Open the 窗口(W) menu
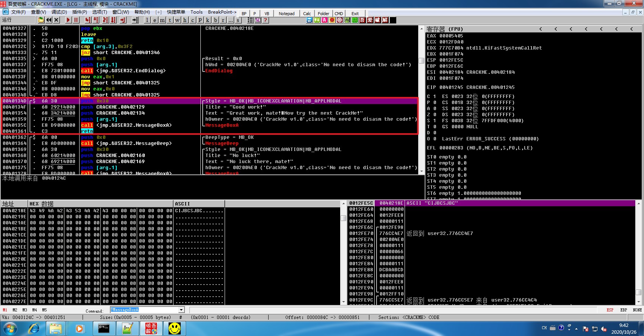Screen dimensions: 644x336 121,12
